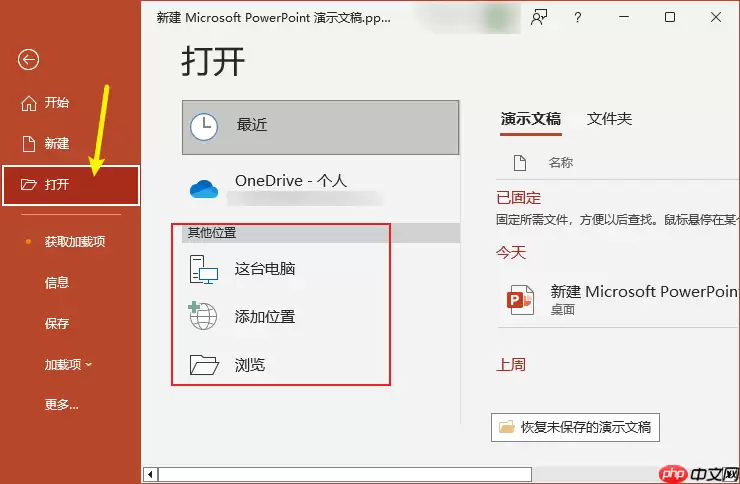Click the horizontal scrollbar left arrow
The height and width of the screenshot is (484, 740).
coord(150,474)
